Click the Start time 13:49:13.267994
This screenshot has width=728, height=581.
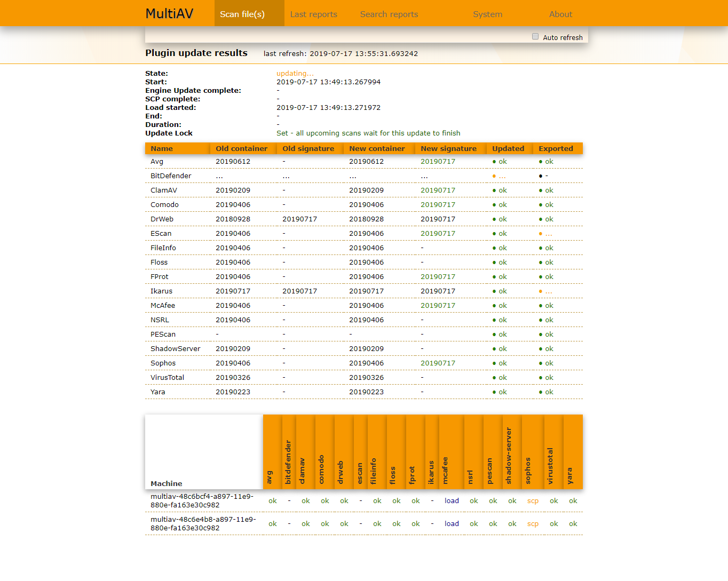click(328, 82)
